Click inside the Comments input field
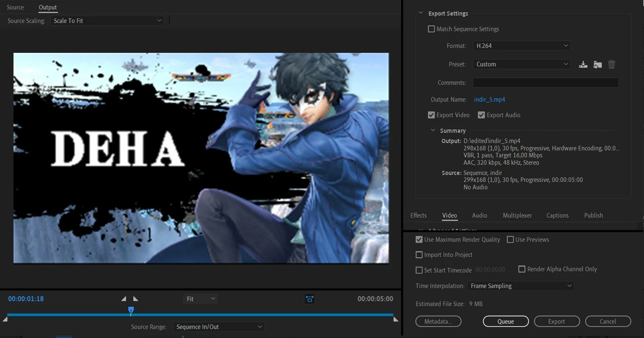Image resolution: width=644 pixels, height=338 pixels. coord(546,83)
